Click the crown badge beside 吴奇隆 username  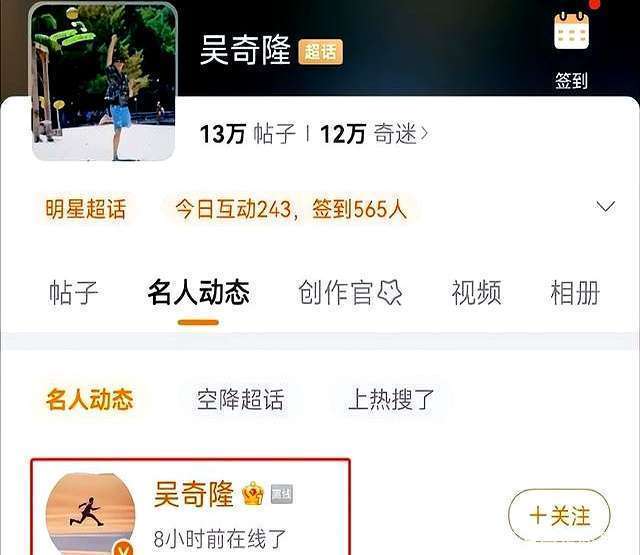[x=253, y=493]
